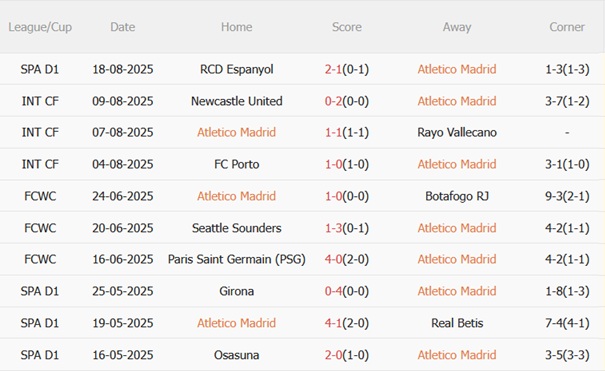605x371 pixels.
Task: Click Rayo Vallecano in Away column
Action: coord(457,133)
